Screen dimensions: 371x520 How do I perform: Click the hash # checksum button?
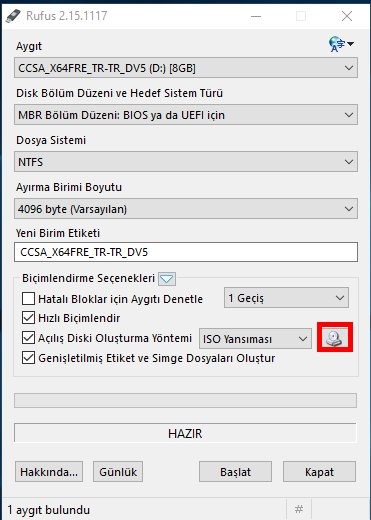coord(299,509)
